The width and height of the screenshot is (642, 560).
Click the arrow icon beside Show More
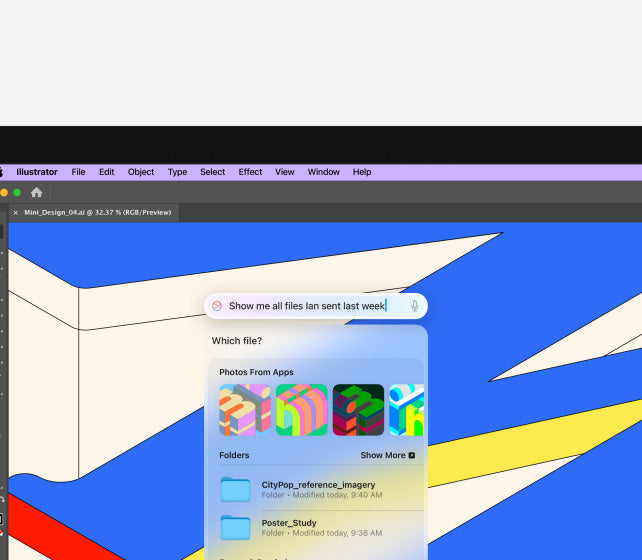412,455
